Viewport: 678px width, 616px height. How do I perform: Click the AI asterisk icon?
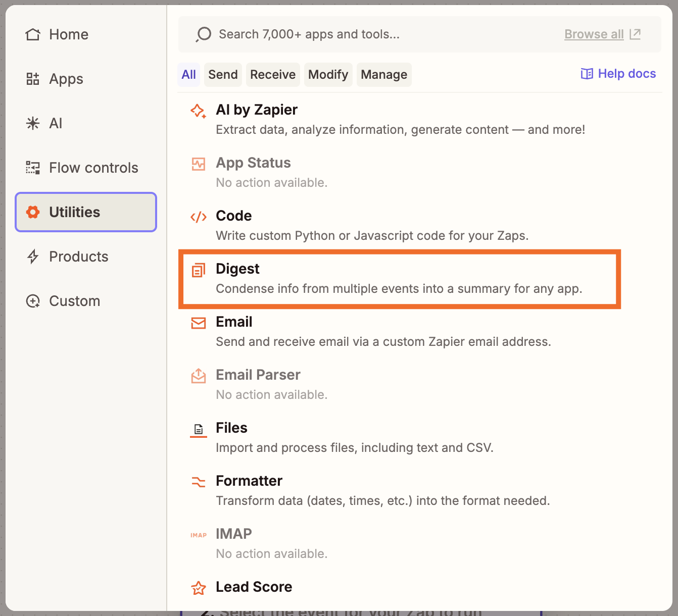(33, 123)
